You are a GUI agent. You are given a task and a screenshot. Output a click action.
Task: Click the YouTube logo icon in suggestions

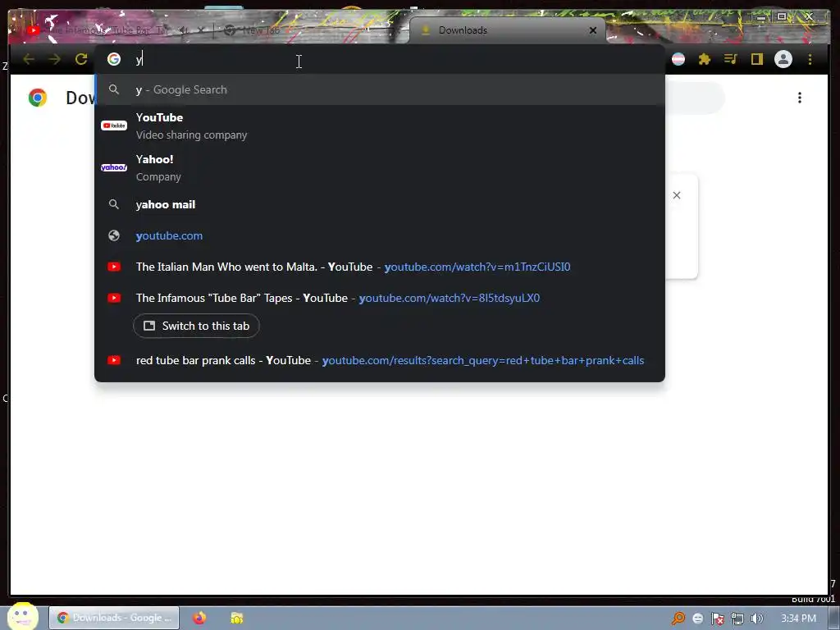pyautogui.click(x=113, y=126)
